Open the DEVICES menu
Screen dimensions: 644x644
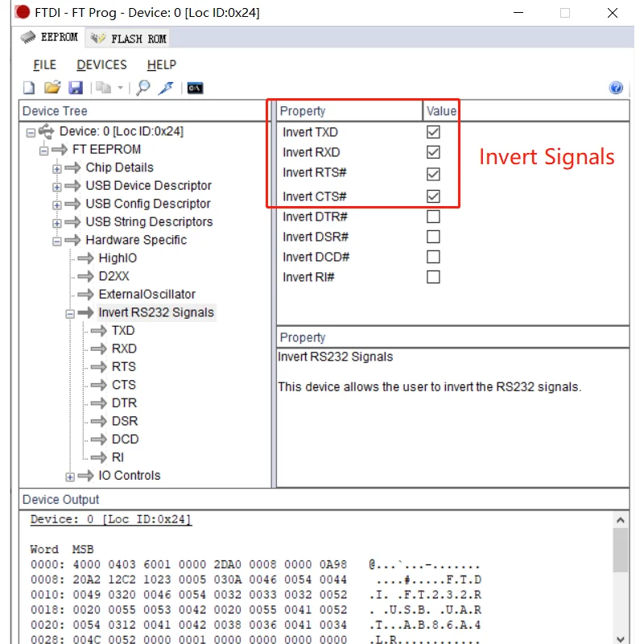[x=101, y=65]
